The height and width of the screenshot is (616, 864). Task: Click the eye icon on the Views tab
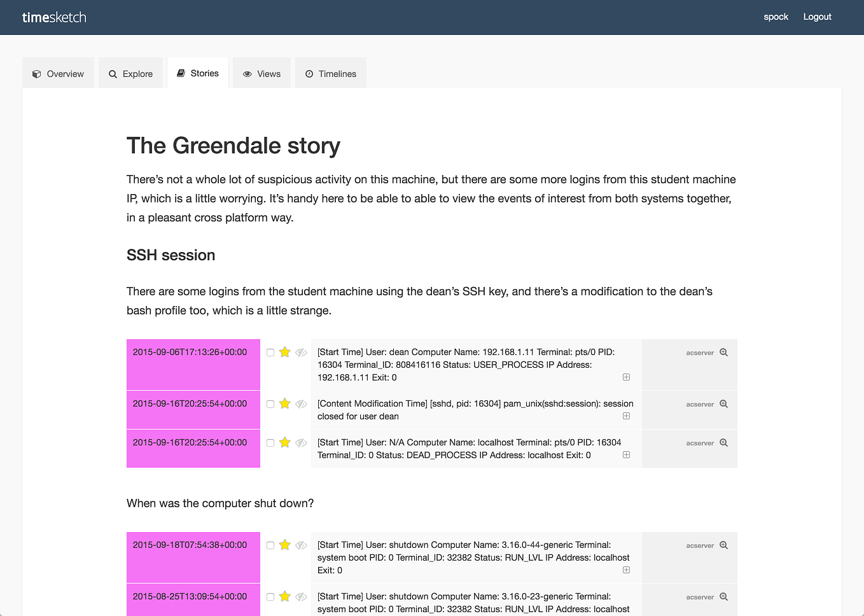[x=247, y=73]
